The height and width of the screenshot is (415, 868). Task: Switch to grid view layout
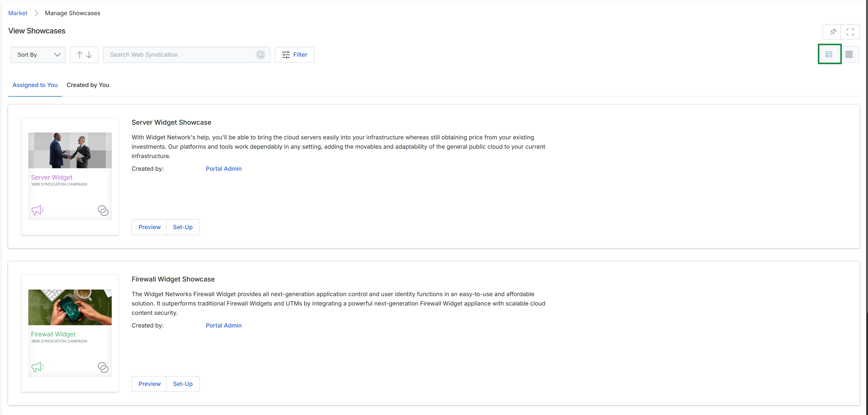tap(849, 54)
